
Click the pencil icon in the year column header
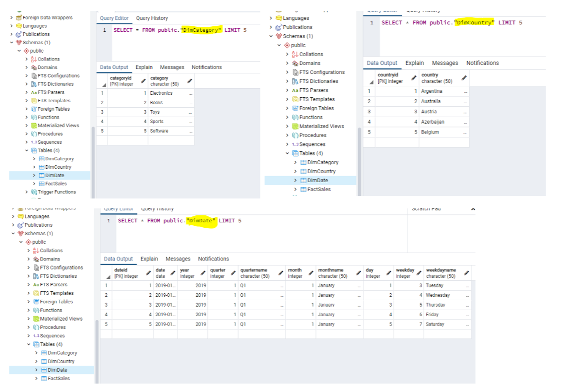(x=203, y=273)
